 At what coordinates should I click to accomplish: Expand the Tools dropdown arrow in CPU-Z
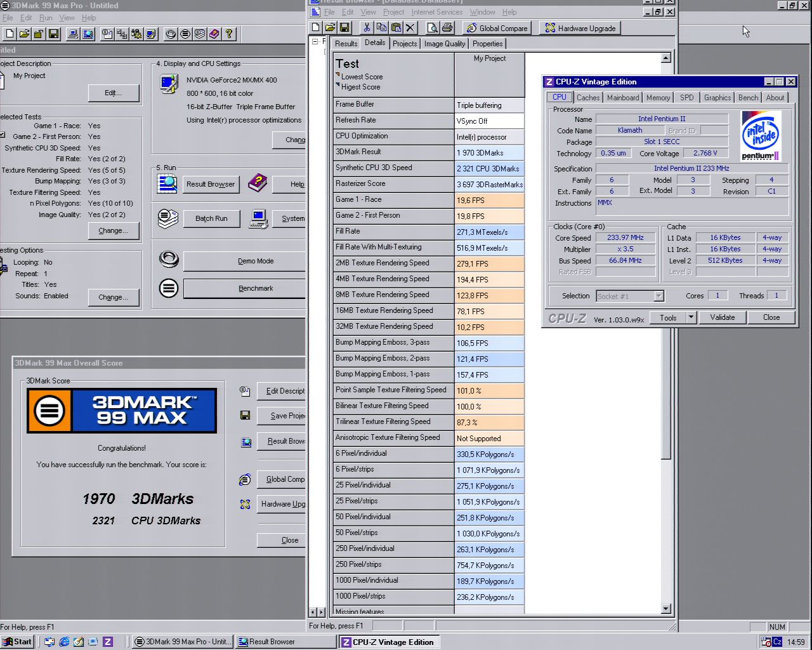(691, 317)
